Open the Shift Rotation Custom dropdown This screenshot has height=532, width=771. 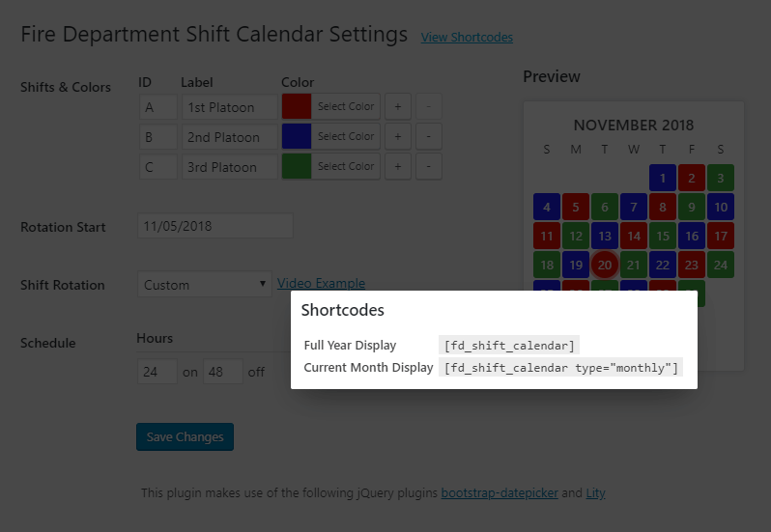click(x=205, y=285)
